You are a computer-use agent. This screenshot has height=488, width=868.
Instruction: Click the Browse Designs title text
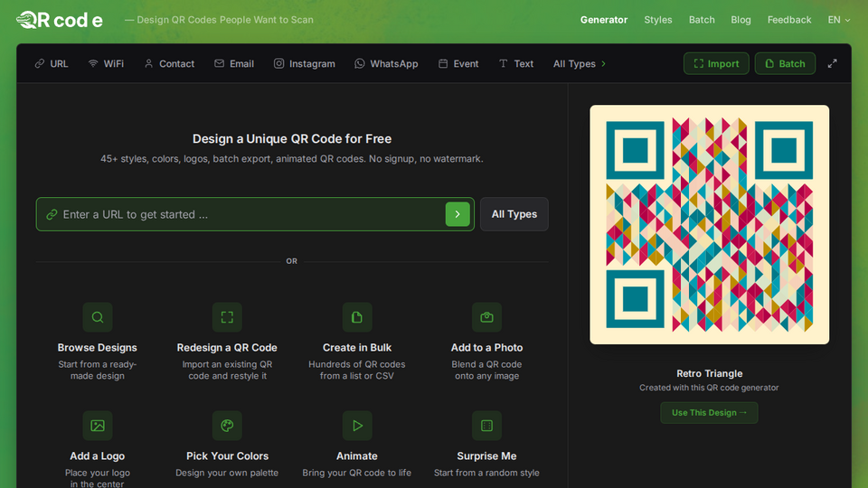coord(98,347)
